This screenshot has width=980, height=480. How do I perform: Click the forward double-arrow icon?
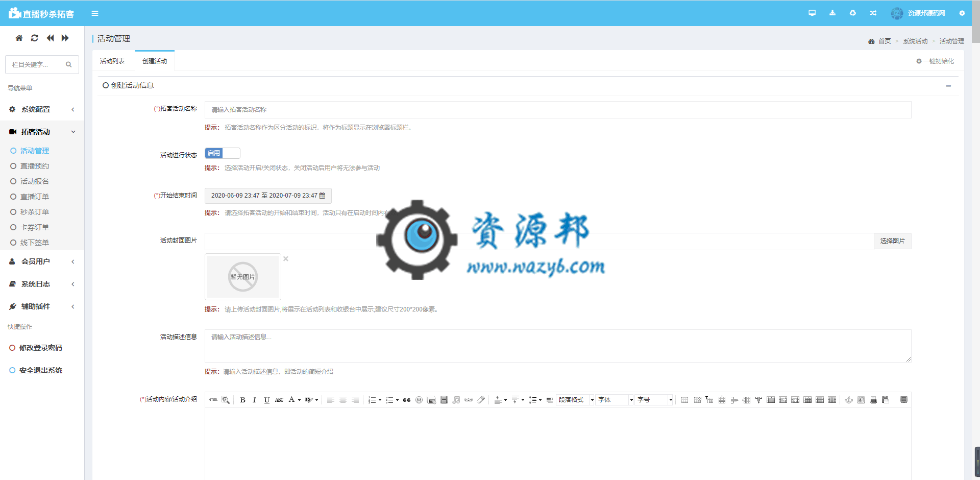point(65,38)
